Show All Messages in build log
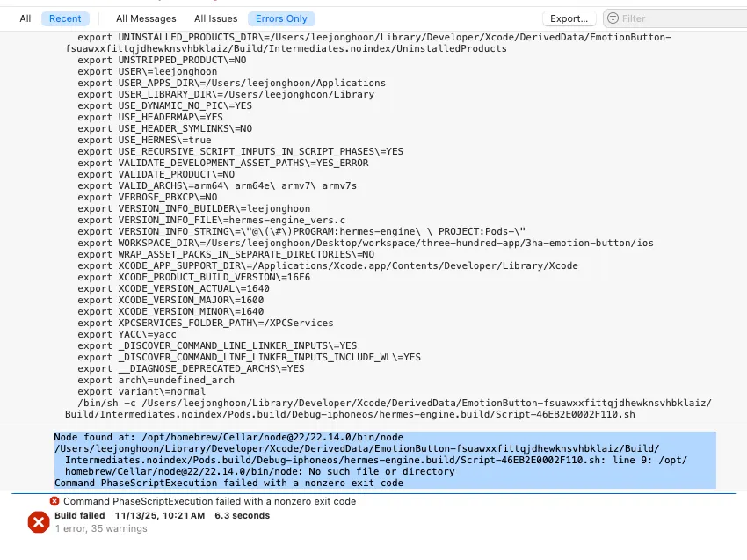This screenshot has height=560, width=747. click(x=146, y=18)
